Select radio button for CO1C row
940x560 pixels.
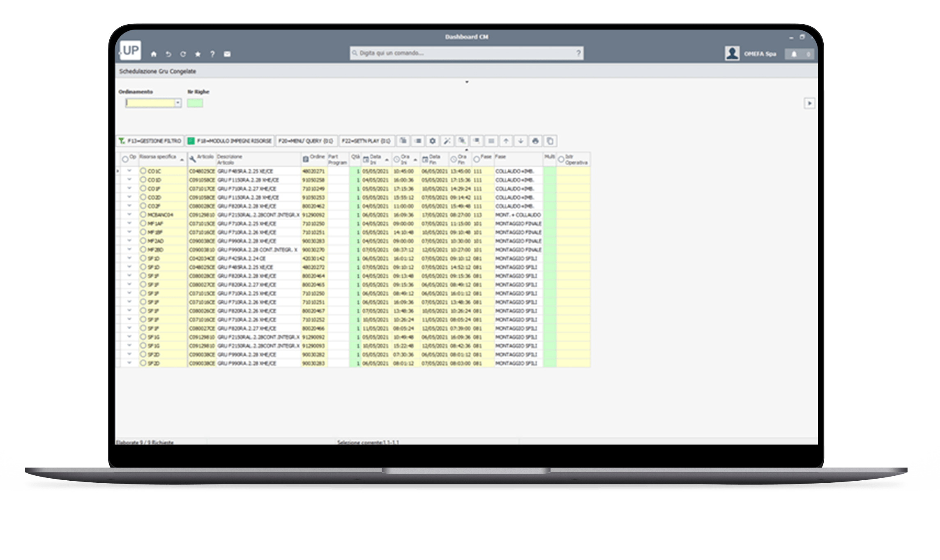click(143, 171)
